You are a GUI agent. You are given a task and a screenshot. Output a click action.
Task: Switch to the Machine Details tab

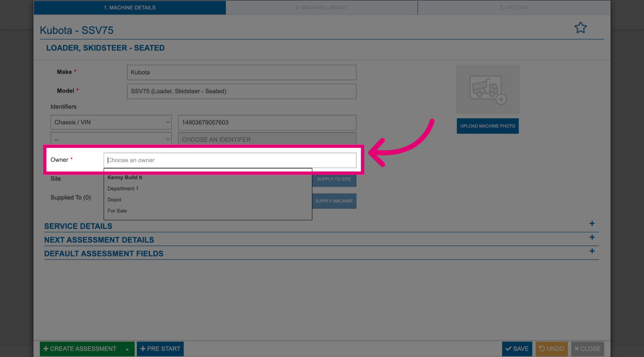tap(129, 7)
